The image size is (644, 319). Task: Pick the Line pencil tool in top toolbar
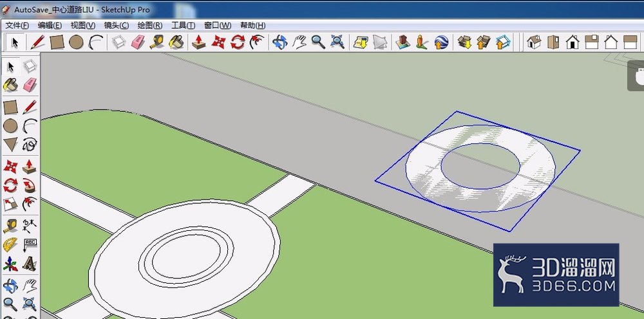pyautogui.click(x=37, y=42)
